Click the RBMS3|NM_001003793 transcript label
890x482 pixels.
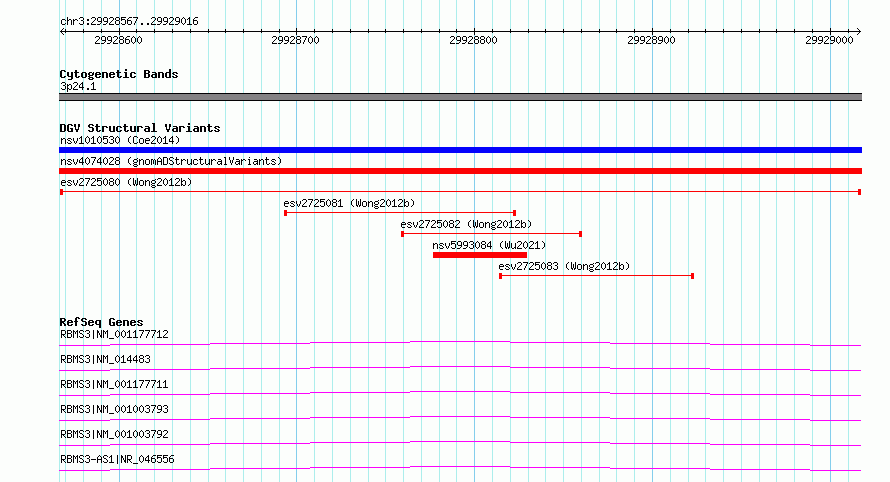click(114, 409)
